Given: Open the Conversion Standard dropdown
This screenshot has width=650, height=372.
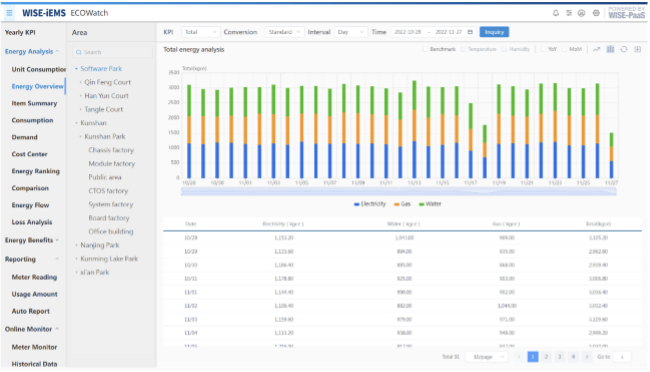Looking at the screenshot, I should [284, 32].
